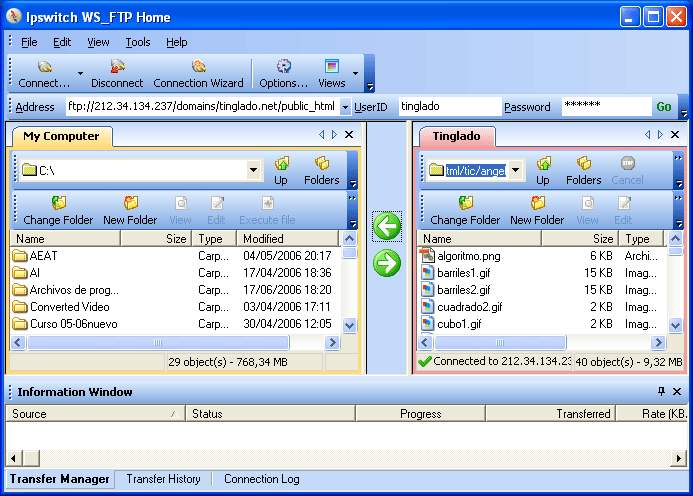The width and height of the screenshot is (693, 496).
Task: Toggle Folders view in My Computer pane
Action: coord(321,170)
